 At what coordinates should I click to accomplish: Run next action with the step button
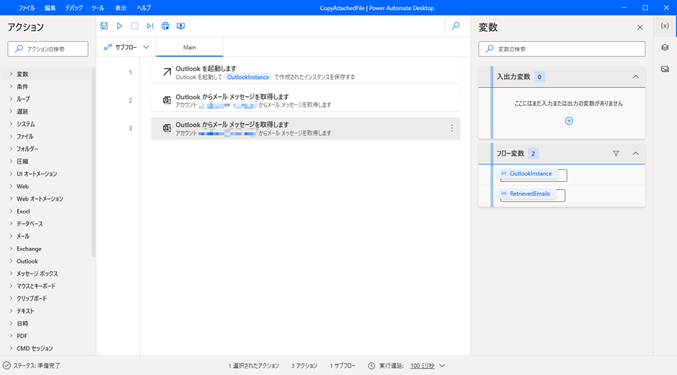coord(150,26)
